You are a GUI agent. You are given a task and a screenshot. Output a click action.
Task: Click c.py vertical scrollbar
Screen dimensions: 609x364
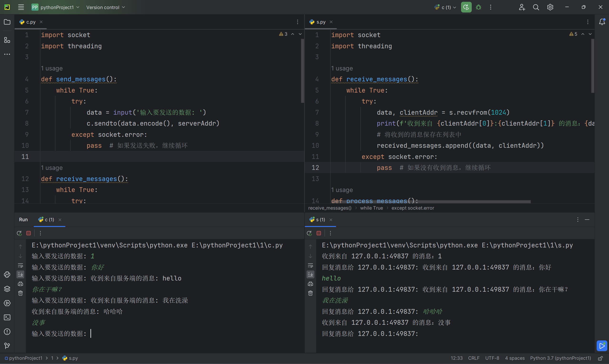(302, 71)
